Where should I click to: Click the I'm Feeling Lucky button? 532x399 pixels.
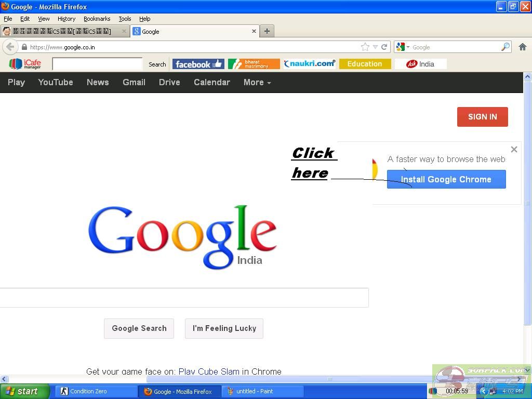[x=224, y=328]
